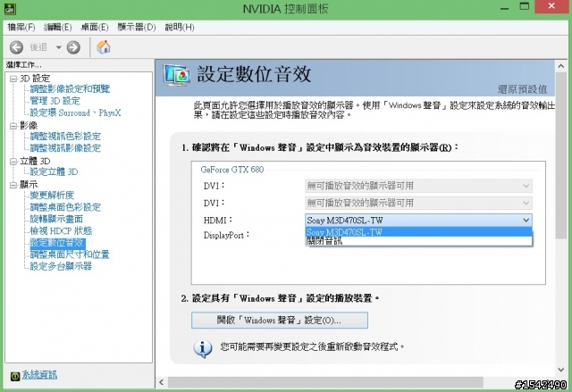
Task: Click the NVIDIA title bar app icon
Action: tap(10, 9)
